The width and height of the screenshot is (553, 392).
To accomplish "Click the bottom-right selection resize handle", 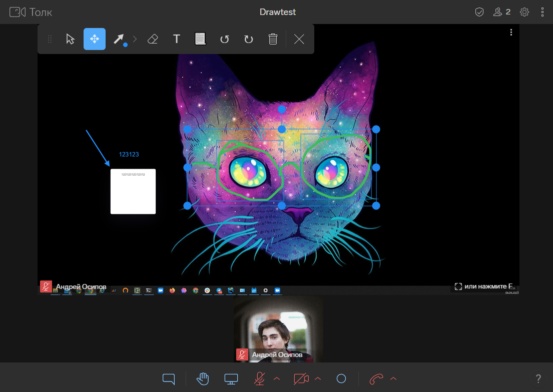I will pos(376,205).
